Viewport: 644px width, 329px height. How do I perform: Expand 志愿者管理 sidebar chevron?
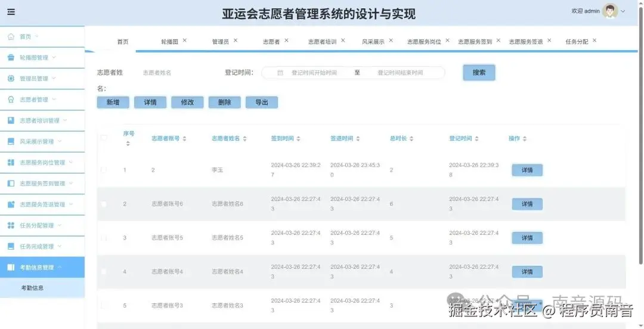point(54,99)
